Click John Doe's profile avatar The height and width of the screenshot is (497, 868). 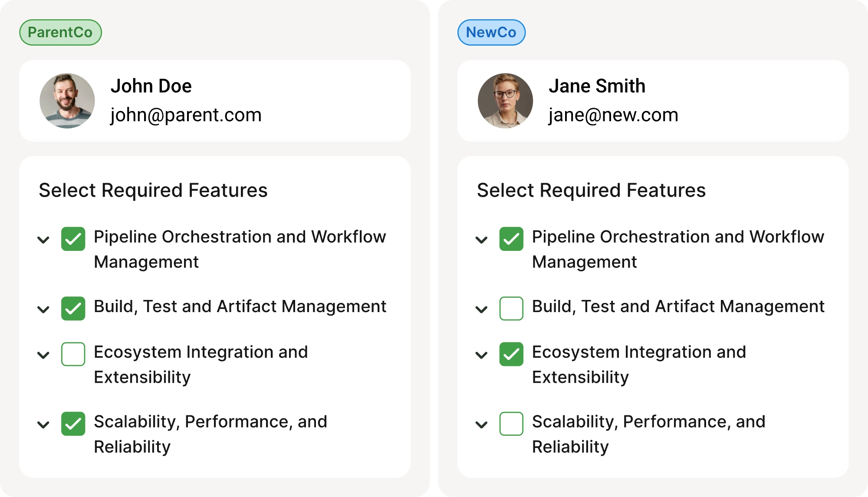tap(66, 100)
